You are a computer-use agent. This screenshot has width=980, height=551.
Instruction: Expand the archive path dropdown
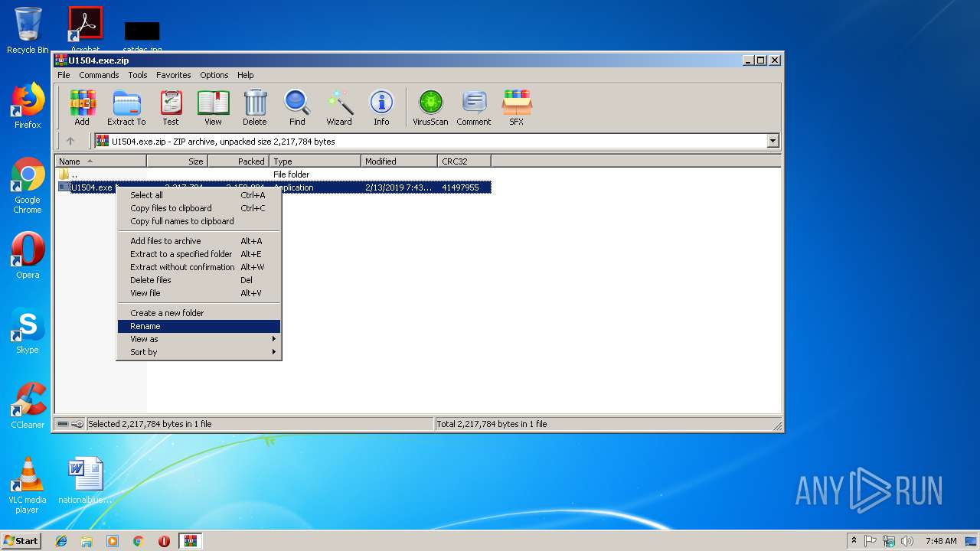[773, 141]
